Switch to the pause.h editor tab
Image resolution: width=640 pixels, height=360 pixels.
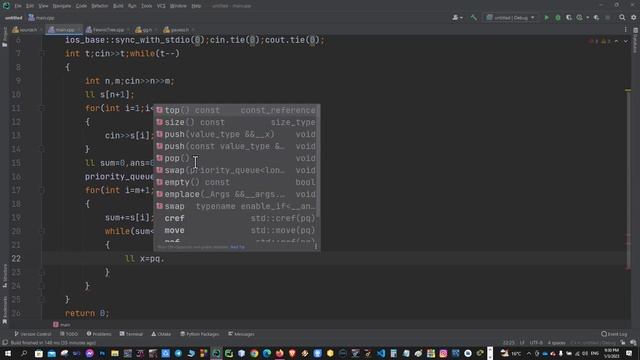click(178, 30)
